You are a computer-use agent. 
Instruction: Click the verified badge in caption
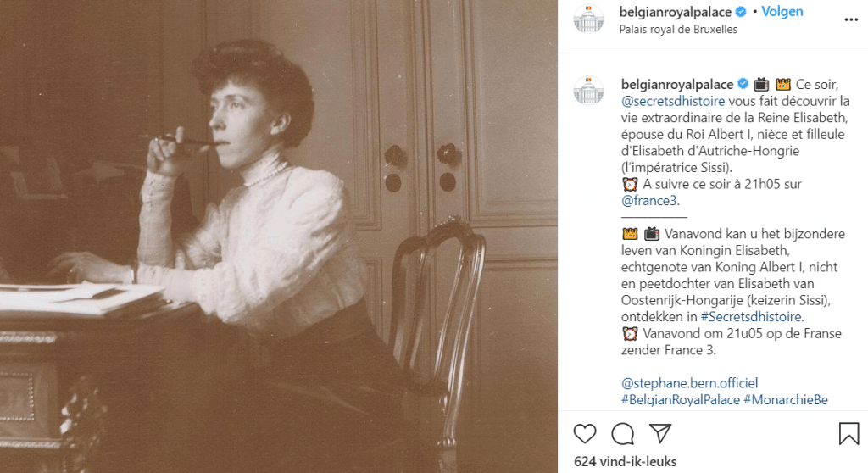tap(742, 84)
